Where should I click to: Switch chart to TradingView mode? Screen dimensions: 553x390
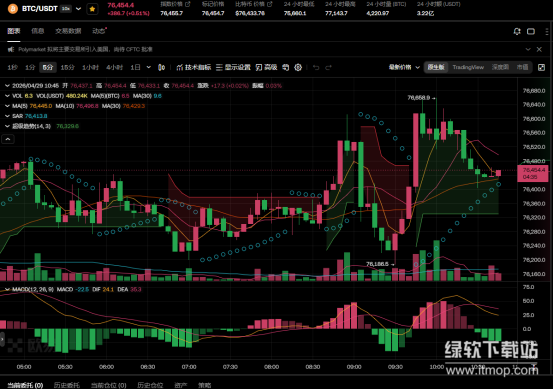(x=468, y=67)
